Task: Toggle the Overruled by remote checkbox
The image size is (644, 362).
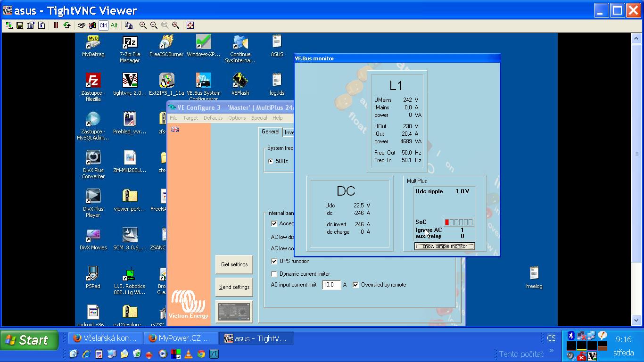Action: (355, 285)
